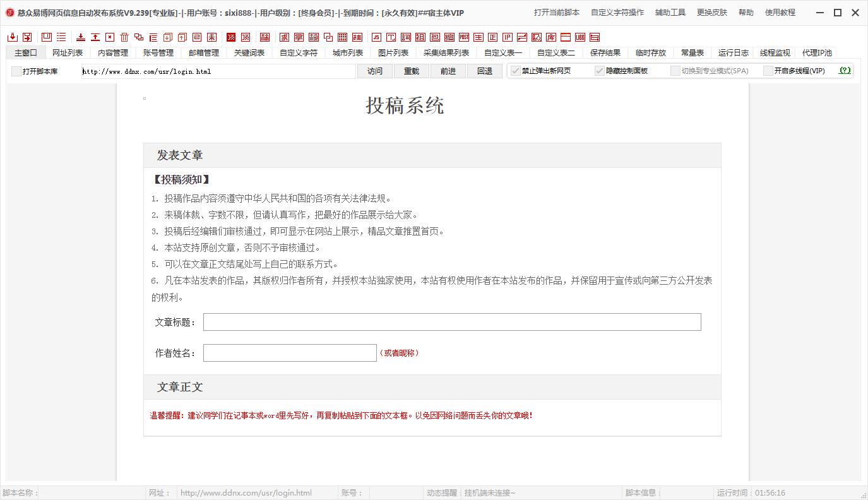Switch to the 邮箱管理 tab

coord(204,53)
